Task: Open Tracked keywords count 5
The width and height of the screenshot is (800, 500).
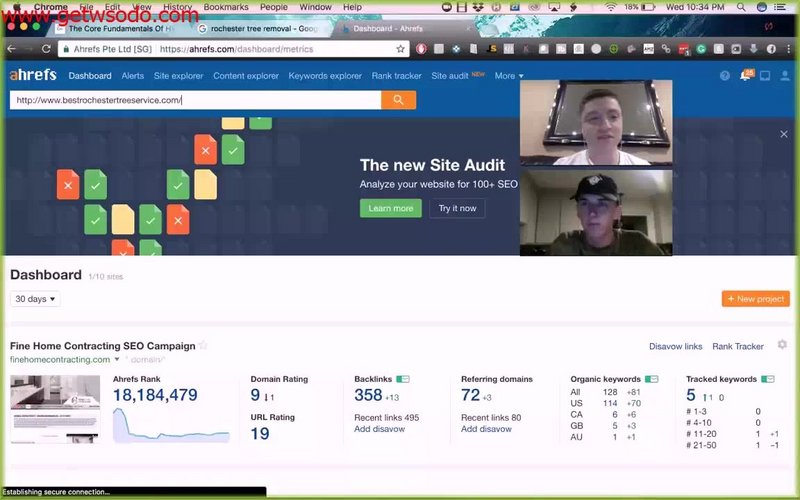Action: coord(691,395)
